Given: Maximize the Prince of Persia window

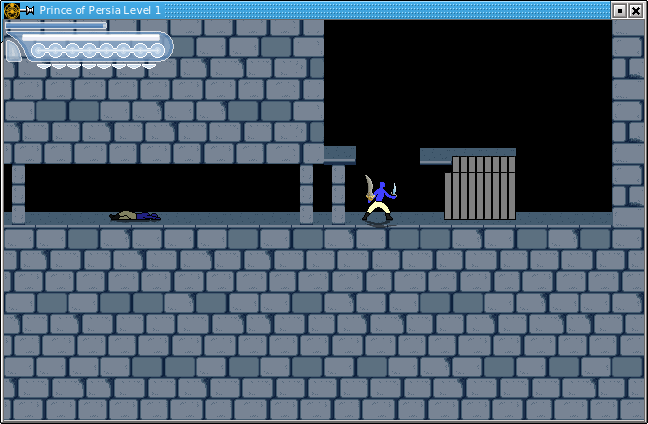Looking at the screenshot, I should [x=619, y=11].
